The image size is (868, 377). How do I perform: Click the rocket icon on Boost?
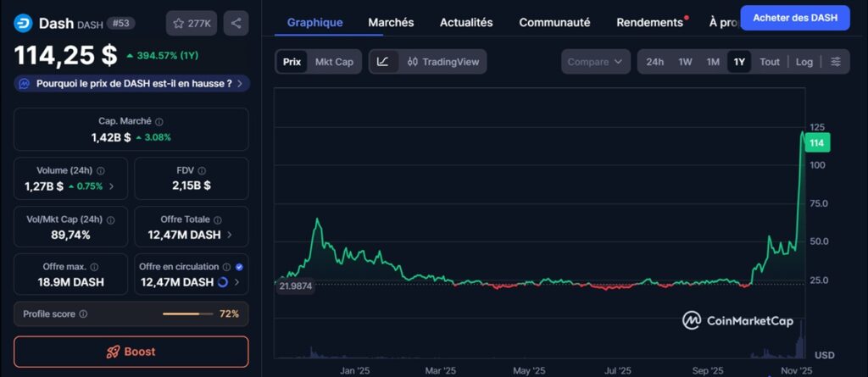(x=113, y=352)
